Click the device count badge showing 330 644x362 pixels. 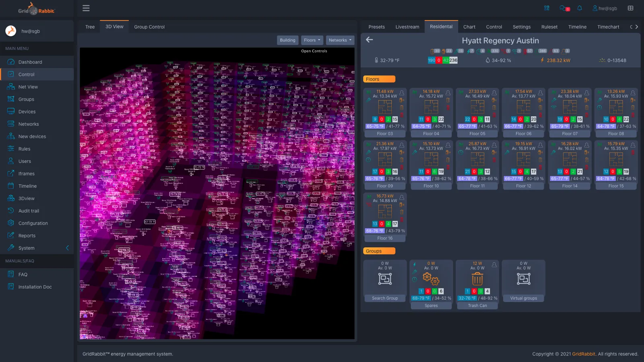pos(495,51)
